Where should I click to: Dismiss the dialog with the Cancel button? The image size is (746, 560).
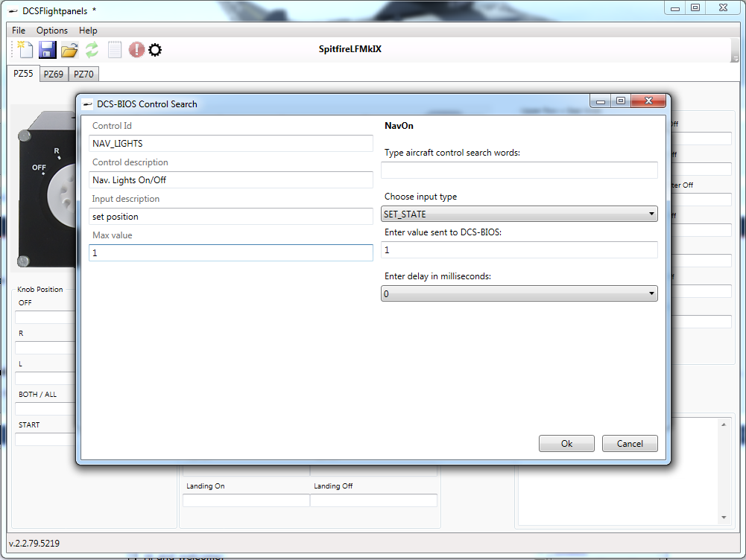pos(630,444)
